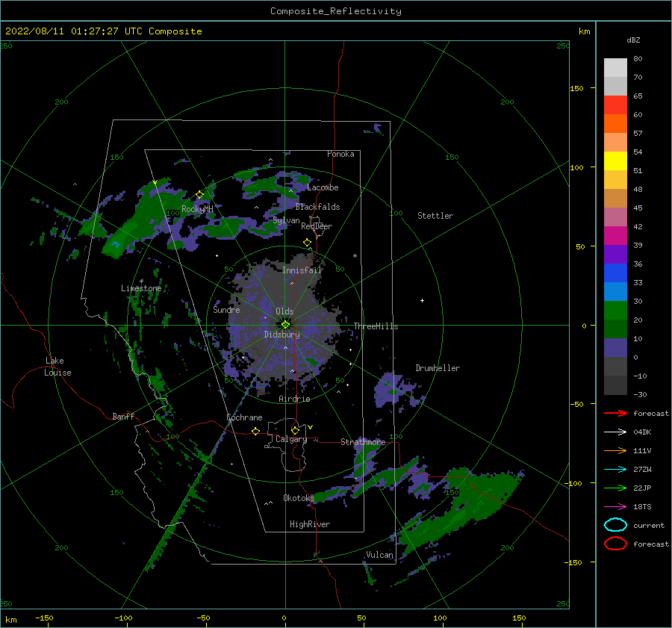Click the Innisfail city label

(302, 270)
